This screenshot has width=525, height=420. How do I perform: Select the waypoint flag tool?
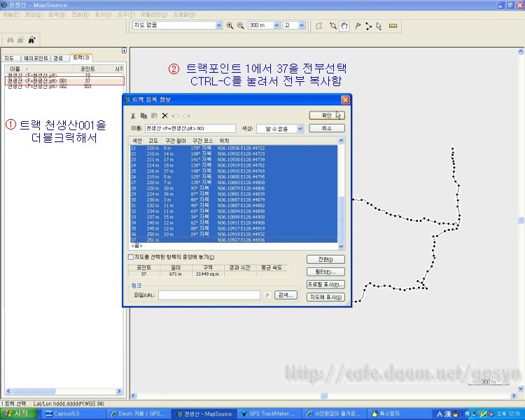point(358,26)
